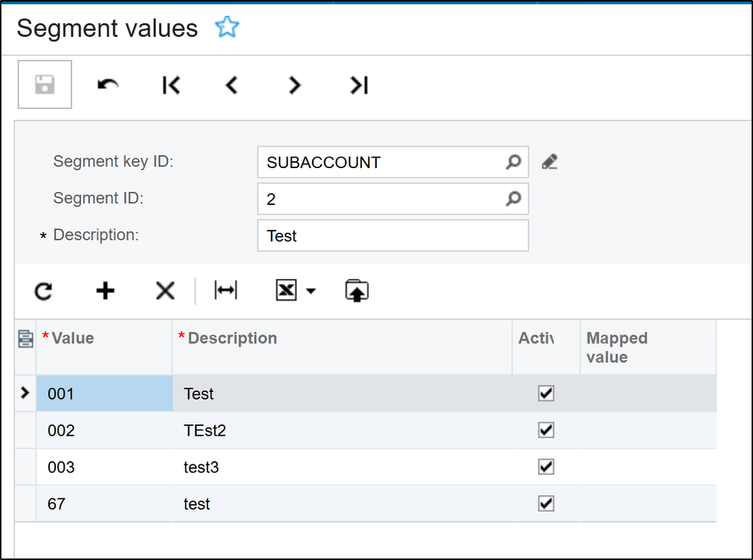
Task: Click the Active column header
Action: (546, 347)
